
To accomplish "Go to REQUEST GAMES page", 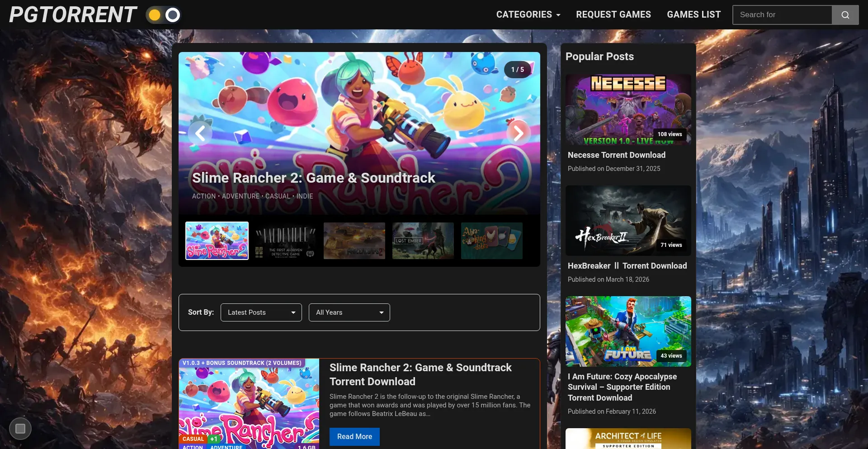I will pyautogui.click(x=613, y=14).
